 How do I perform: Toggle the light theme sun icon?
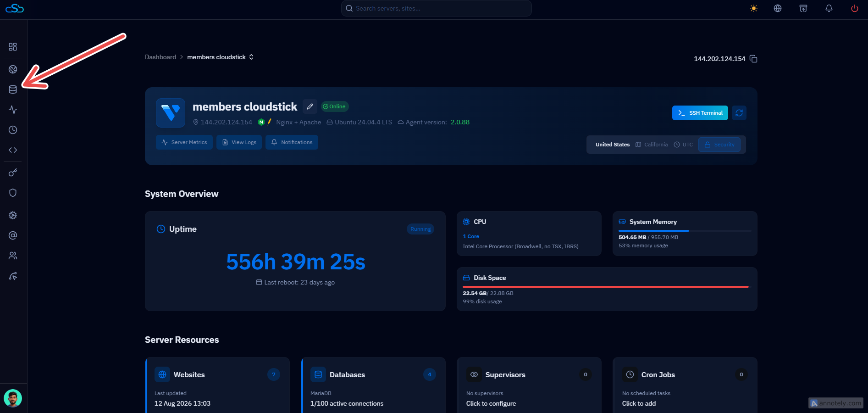(x=754, y=8)
